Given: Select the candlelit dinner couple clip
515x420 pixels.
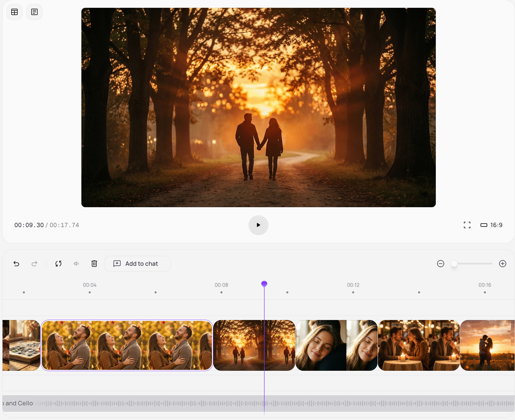Looking at the screenshot, I should 419,345.
